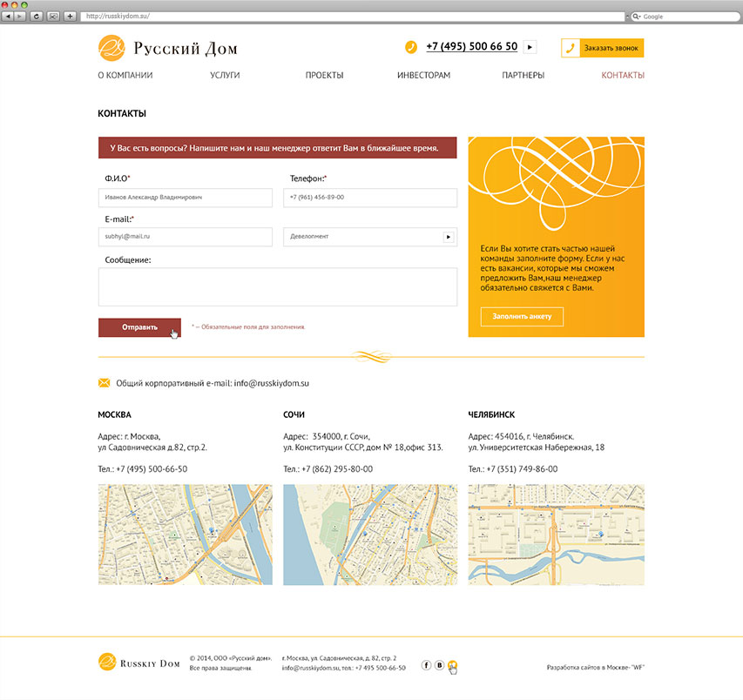Focus the Телефон input field

370,198
